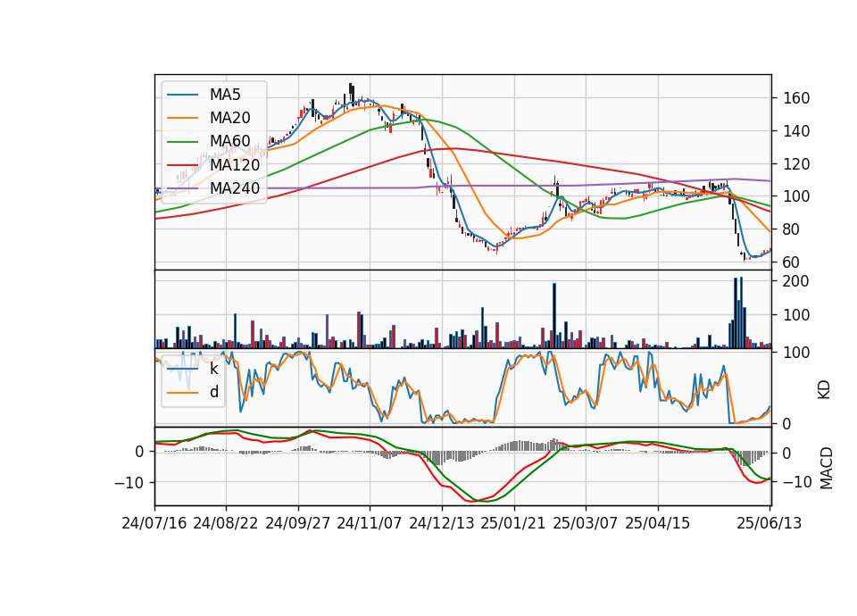Screen dimensions: 857x616
Task: Click the blue MA5 legend line sample
Action: point(182,95)
